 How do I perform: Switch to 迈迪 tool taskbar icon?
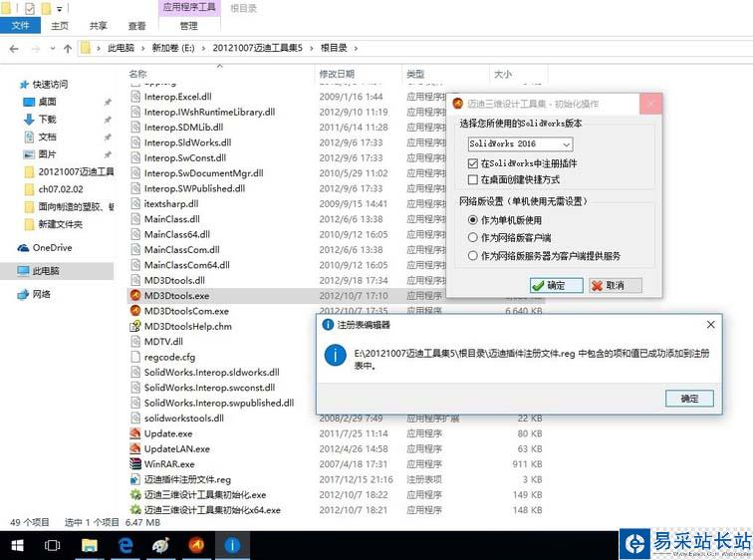(196, 546)
